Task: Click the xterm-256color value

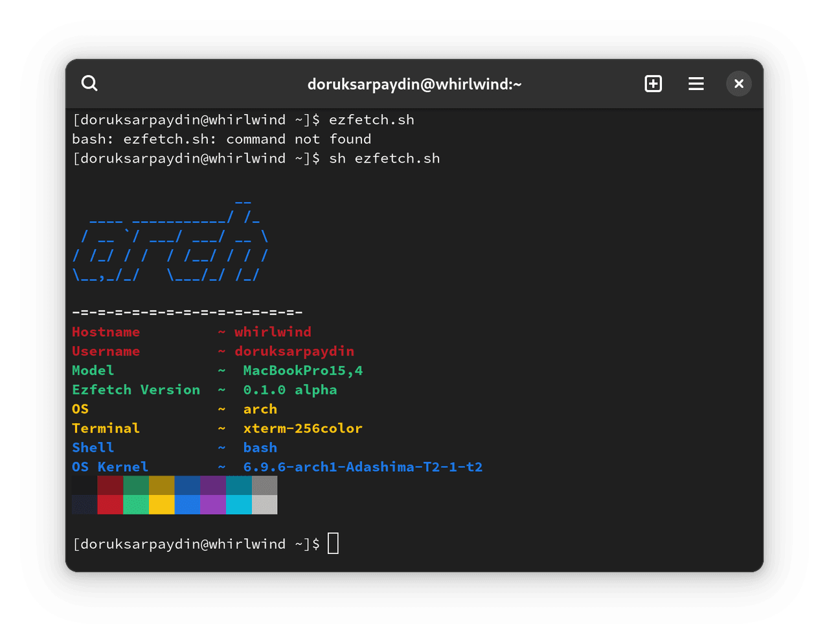Action: click(x=302, y=428)
